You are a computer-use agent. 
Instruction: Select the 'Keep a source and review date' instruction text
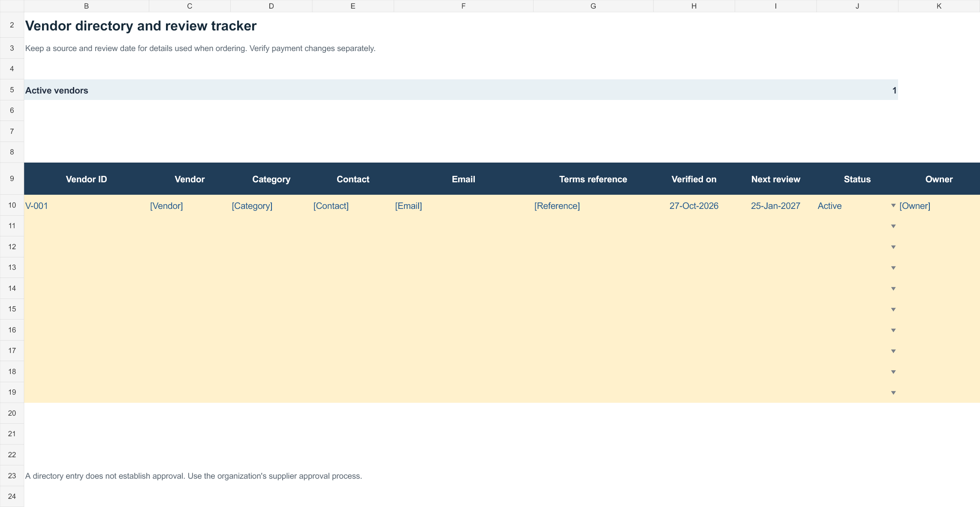(200, 48)
